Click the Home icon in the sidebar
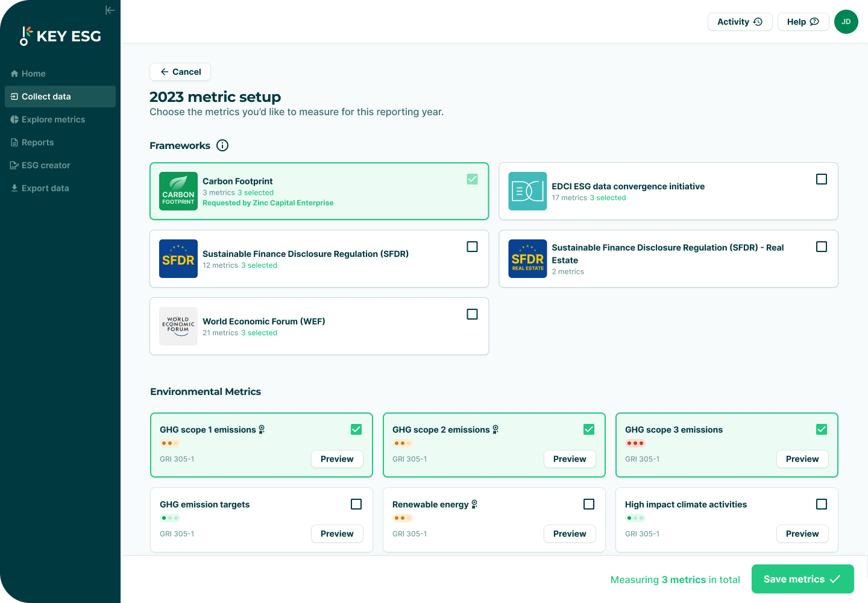The height and width of the screenshot is (603, 868). (x=13, y=74)
